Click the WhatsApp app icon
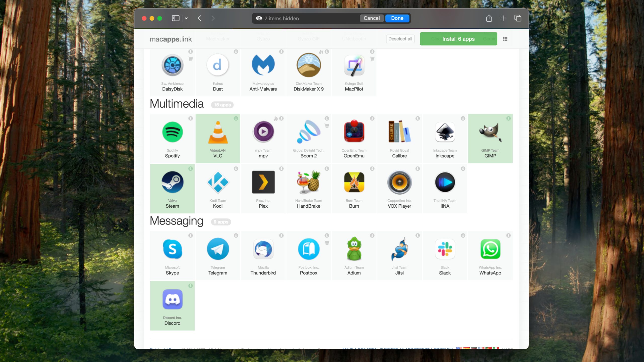This screenshot has height=362, width=644. click(x=490, y=249)
